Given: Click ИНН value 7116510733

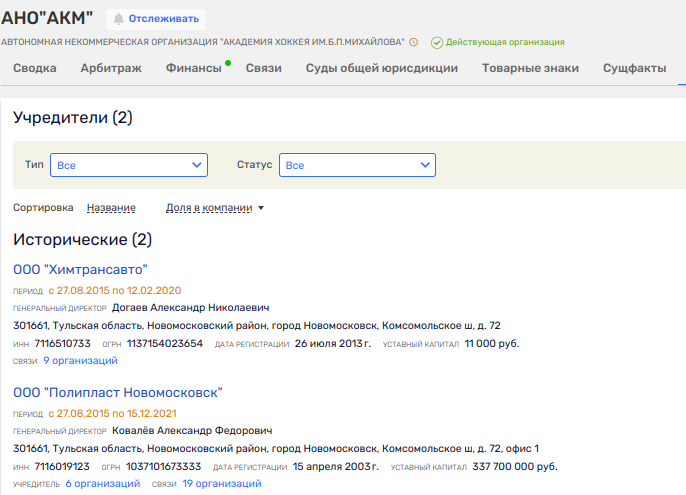Looking at the screenshot, I should [63, 344].
